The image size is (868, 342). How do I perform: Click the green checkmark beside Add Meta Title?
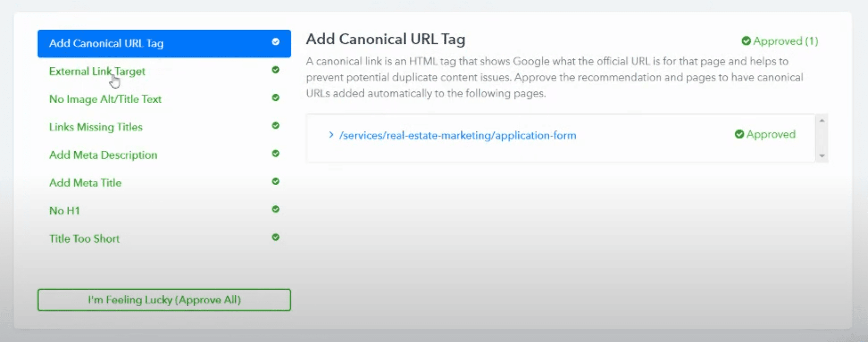tap(275, 182)
